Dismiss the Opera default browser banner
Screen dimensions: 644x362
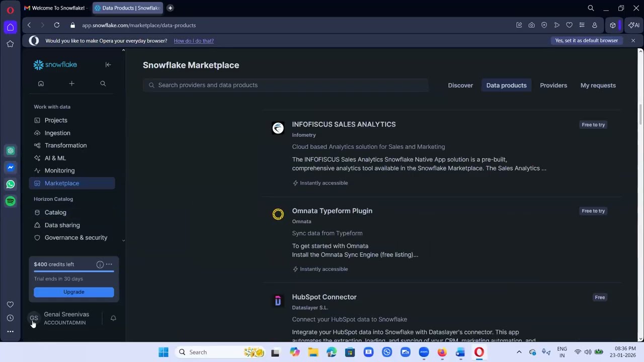(x=633, y=41)
